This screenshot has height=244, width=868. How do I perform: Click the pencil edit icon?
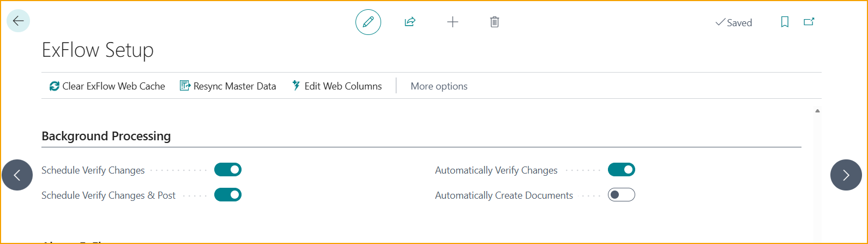[368, 22]
